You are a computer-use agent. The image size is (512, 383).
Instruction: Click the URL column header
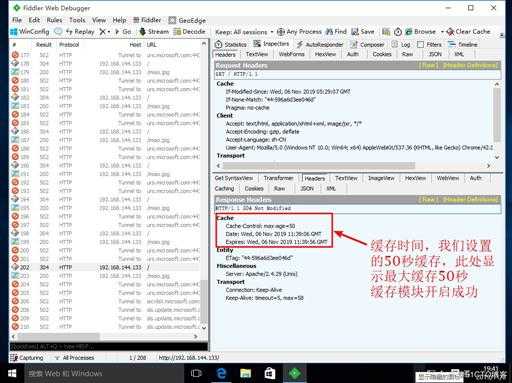(152, 45)
